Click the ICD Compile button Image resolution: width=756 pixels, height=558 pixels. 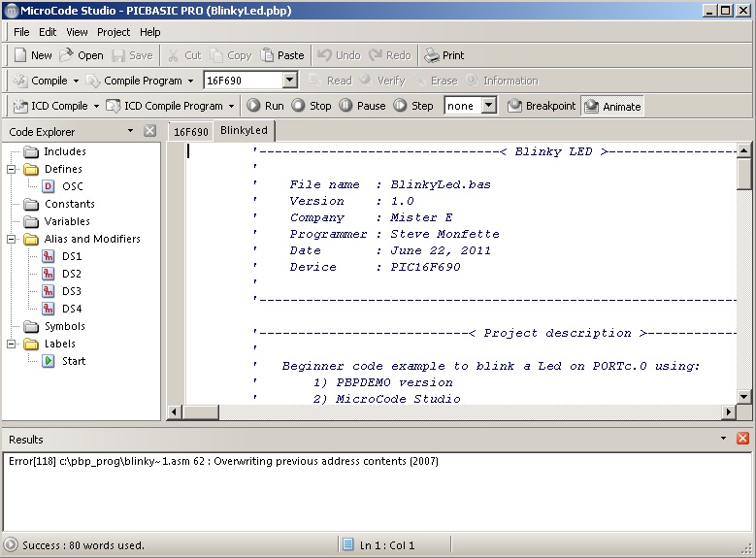49,106
